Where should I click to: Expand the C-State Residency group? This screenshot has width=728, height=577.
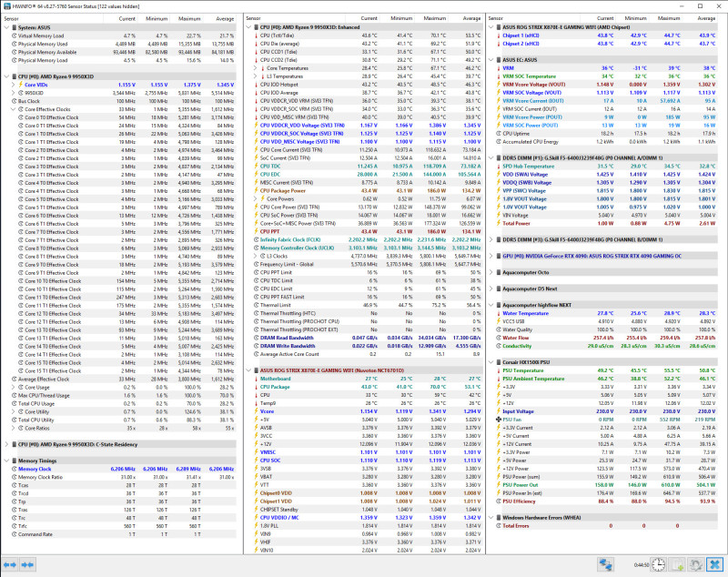click(x=6, y=445)
